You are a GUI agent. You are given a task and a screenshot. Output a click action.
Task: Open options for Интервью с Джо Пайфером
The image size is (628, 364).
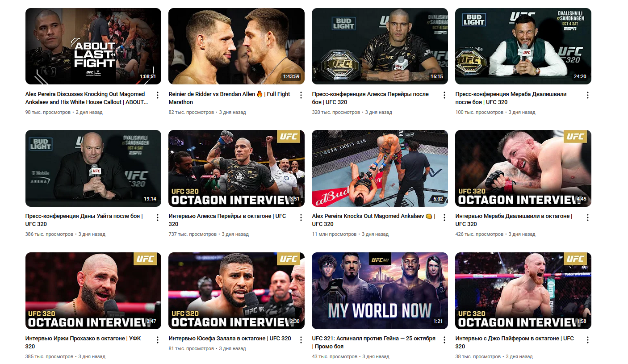pyautogui.click(x=587, y=339)
